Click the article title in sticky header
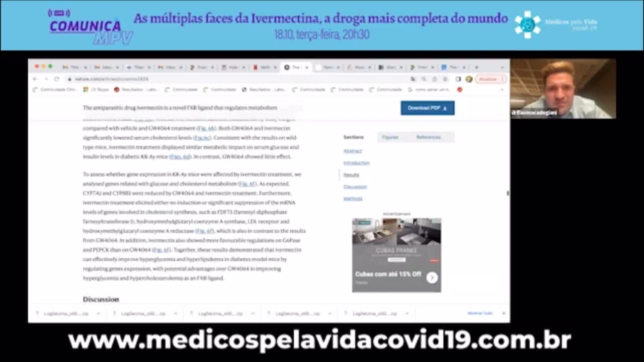644x362 pixels. [x=180, y=108]
